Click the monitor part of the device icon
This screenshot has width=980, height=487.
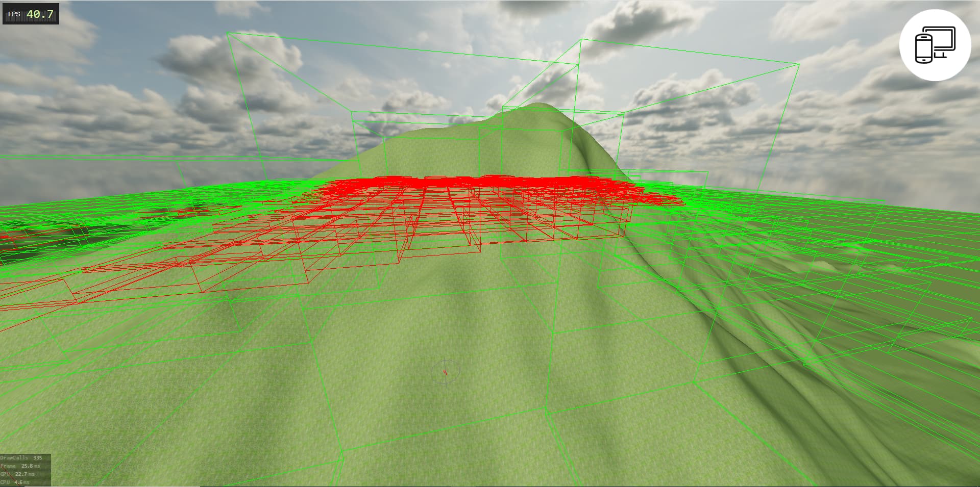(943, 41)
